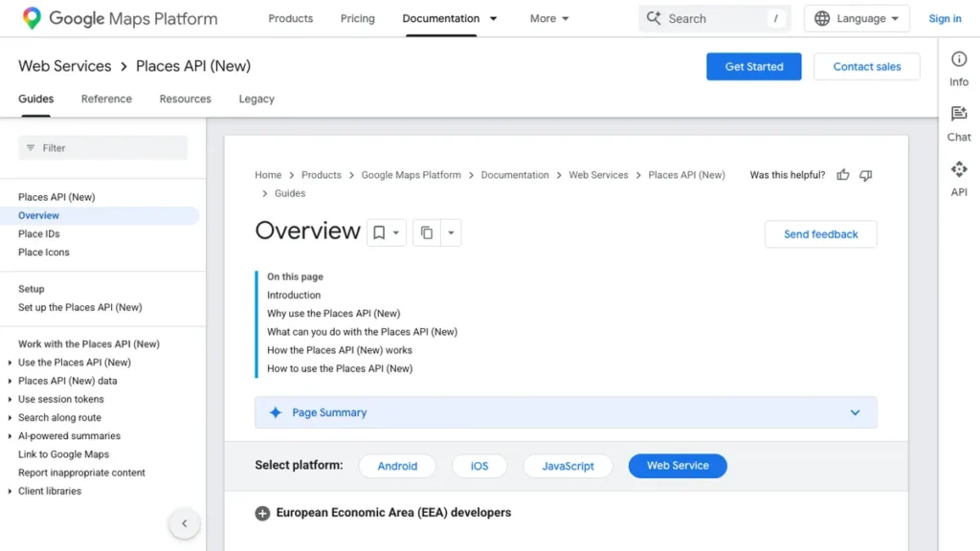This screenshot has height=551, width=980.
Task: Jump to What can you do with the Places API
Action: point(362,332)
